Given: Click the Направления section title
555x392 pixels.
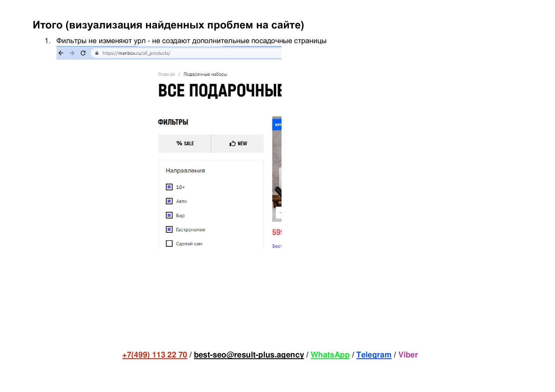Looking at the screenshot, I should [185, 171].
